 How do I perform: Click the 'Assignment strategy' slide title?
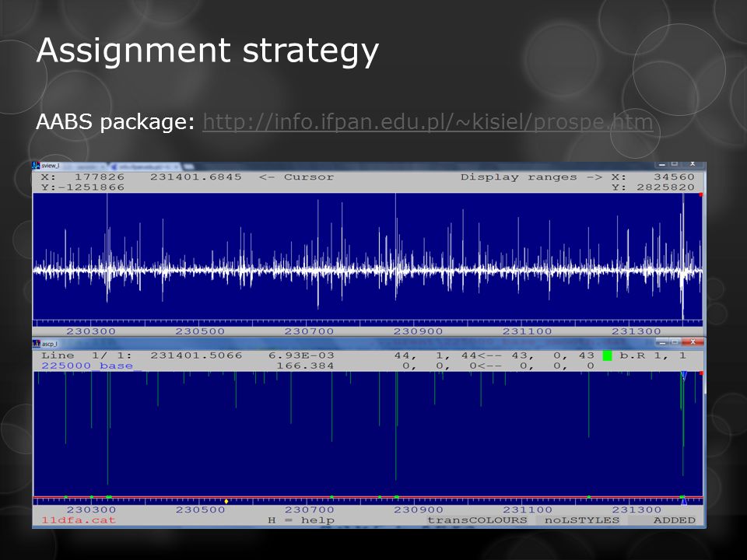tap(207, 51)
